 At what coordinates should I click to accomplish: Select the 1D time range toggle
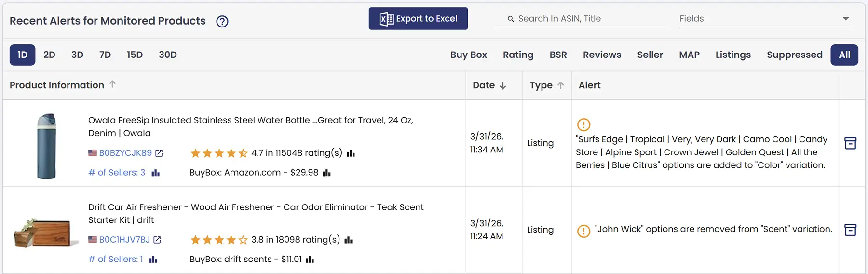[22, 55]
